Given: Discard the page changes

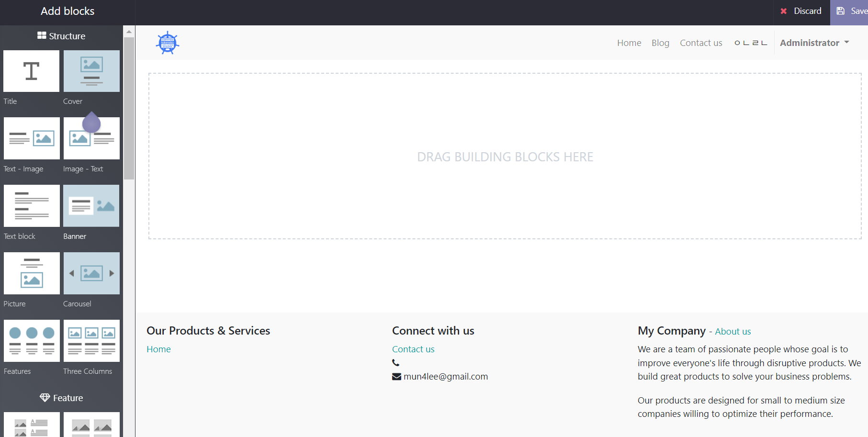Looking at the screenshot, I should 801,11.
